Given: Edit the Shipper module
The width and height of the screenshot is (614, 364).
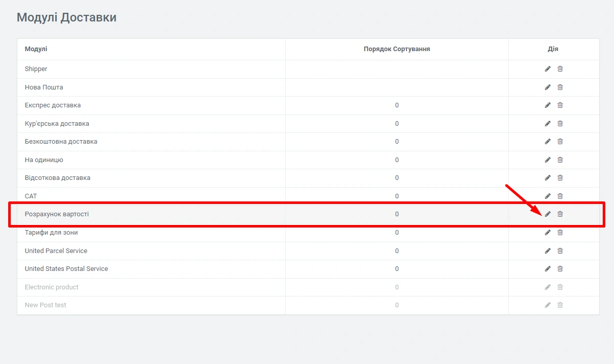Looking at the screenshot, I should pyautogui.click(x=548, y=69).
